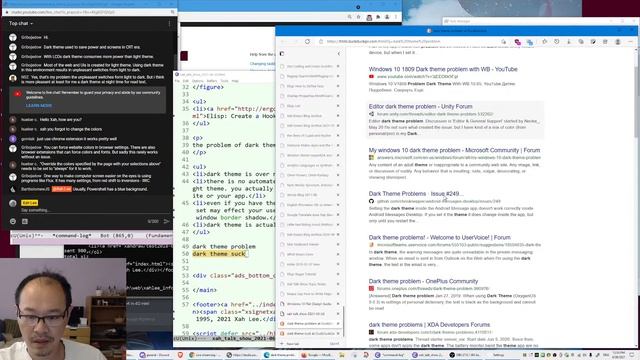Open the '*command-log*' Emacs taskbar button
The height and width of the screenshot is (360, 640).
(x=390, y=355)
